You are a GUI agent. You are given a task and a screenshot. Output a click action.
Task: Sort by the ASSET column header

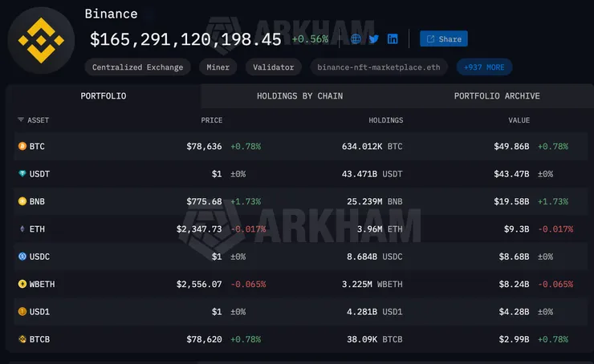tap(38, 120)
